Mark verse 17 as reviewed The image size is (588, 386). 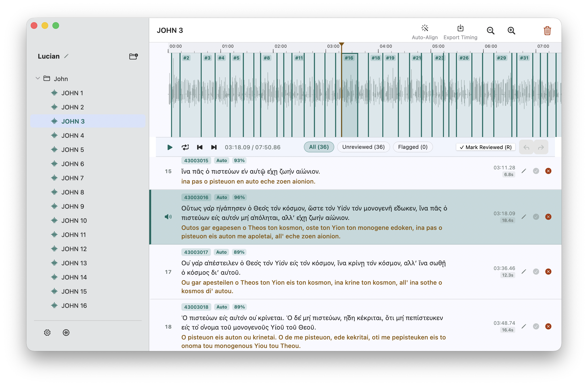click(536, 272)
